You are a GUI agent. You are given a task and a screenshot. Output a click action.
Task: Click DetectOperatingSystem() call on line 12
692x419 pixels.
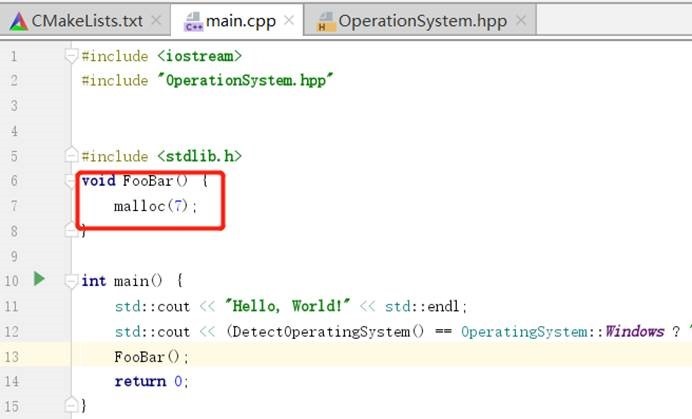coord(328,332)
